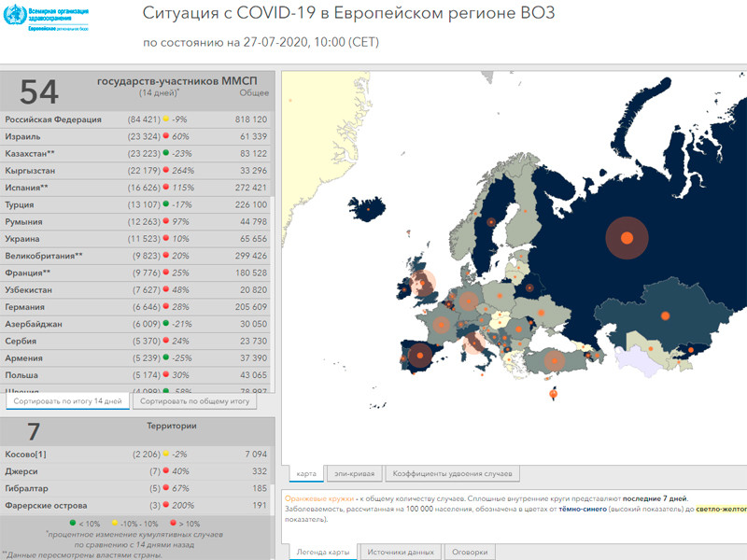Click the large orange circle over Russia
This screenshot has height=560, width=747.
tap(626, 238)
